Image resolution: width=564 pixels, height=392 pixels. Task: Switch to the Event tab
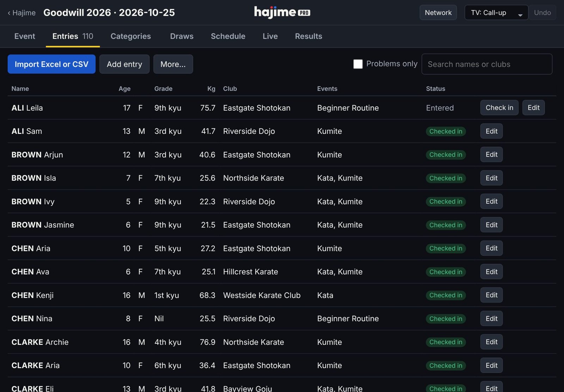tap(25, 36)
